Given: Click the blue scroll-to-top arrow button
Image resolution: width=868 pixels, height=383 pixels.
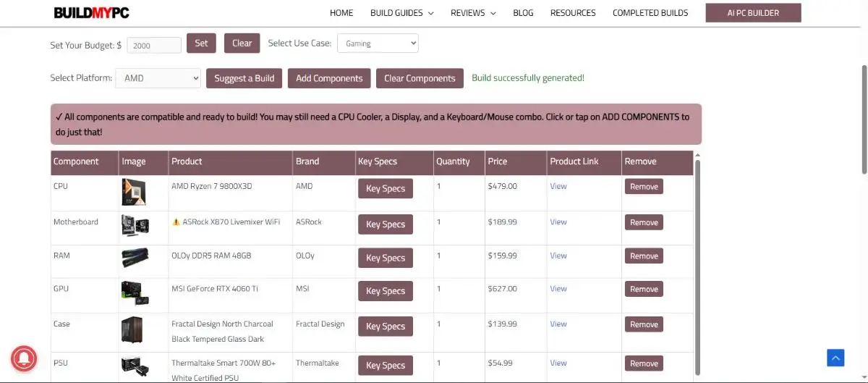Looking at the screenshot, I should tap(835, 358).
